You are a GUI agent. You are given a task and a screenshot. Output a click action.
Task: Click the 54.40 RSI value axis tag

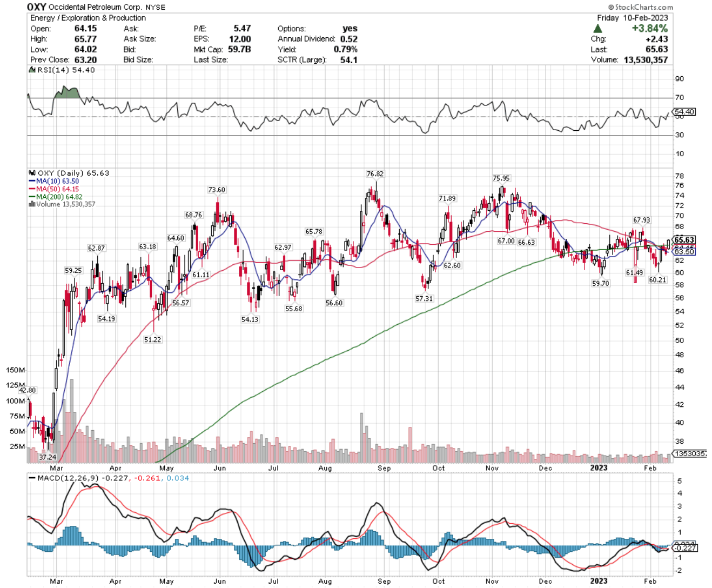tap(684, 112)
